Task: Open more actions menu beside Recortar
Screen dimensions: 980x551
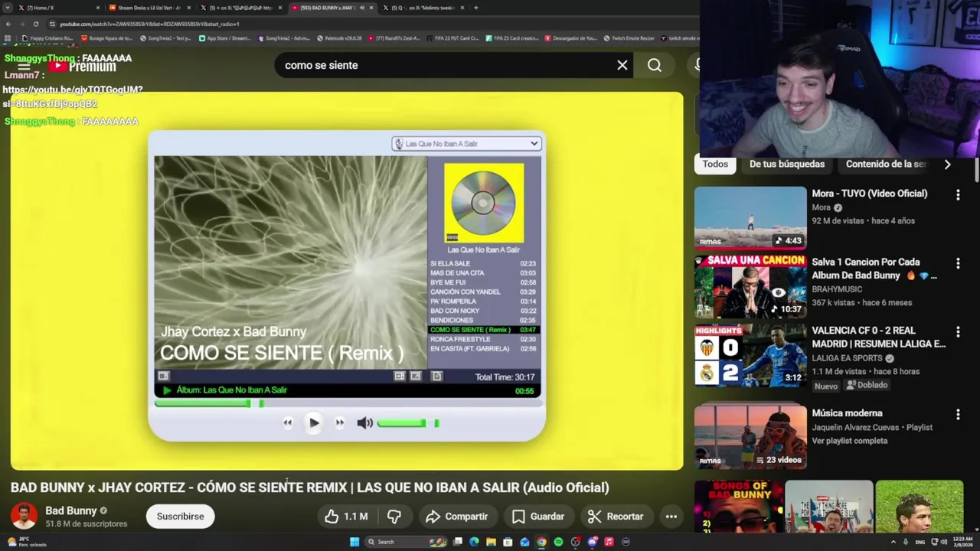Action: coord(671,517)
